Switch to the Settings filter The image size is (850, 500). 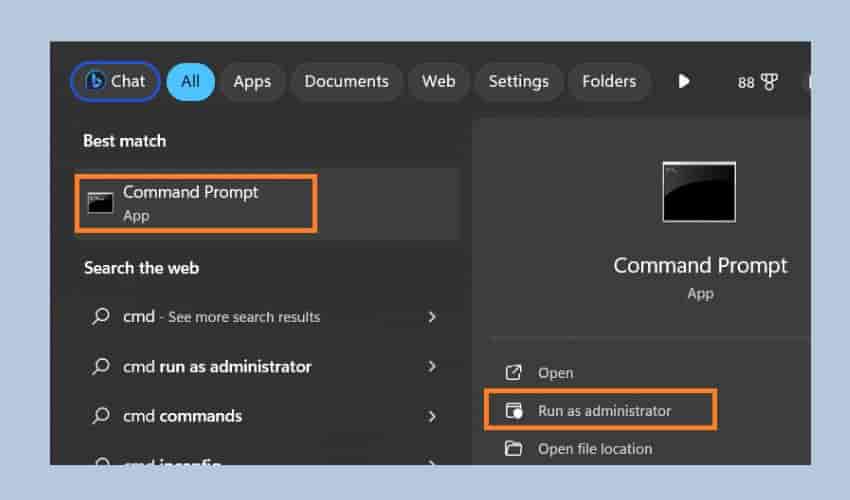519,81
